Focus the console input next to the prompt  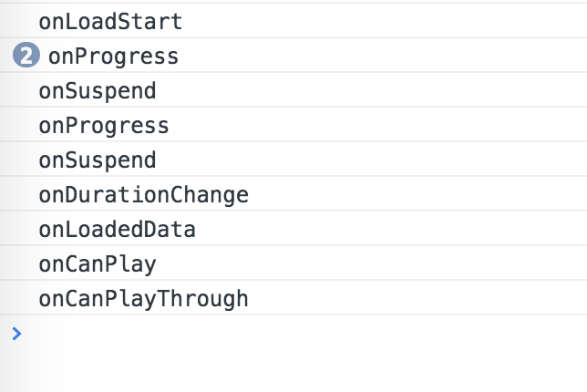(300, 334)
